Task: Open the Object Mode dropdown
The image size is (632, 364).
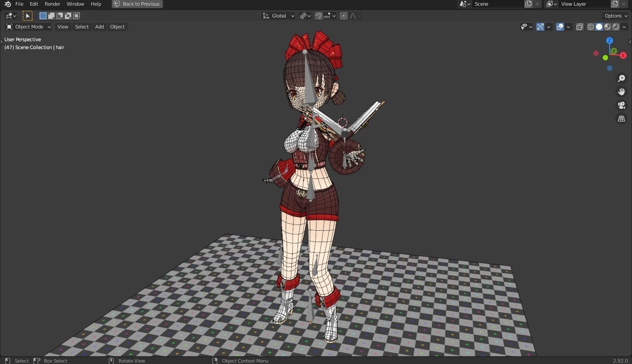Action: tap(28, 27)
